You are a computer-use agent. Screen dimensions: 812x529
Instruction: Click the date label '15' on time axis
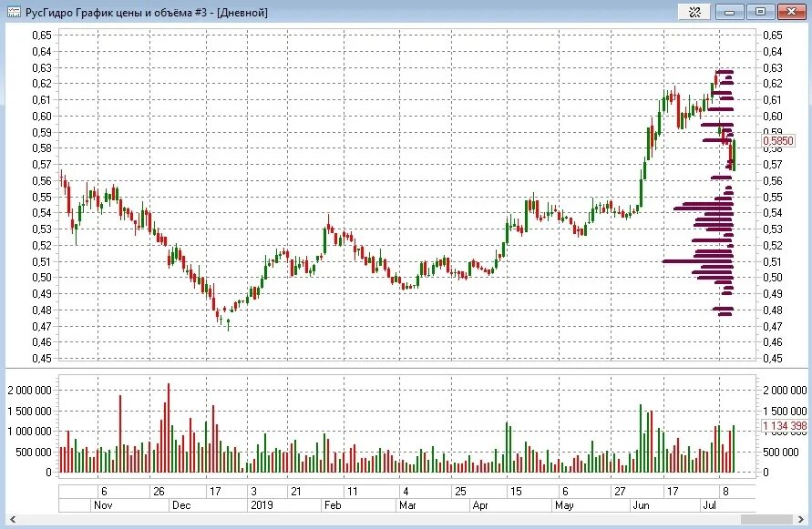point(516,492)
